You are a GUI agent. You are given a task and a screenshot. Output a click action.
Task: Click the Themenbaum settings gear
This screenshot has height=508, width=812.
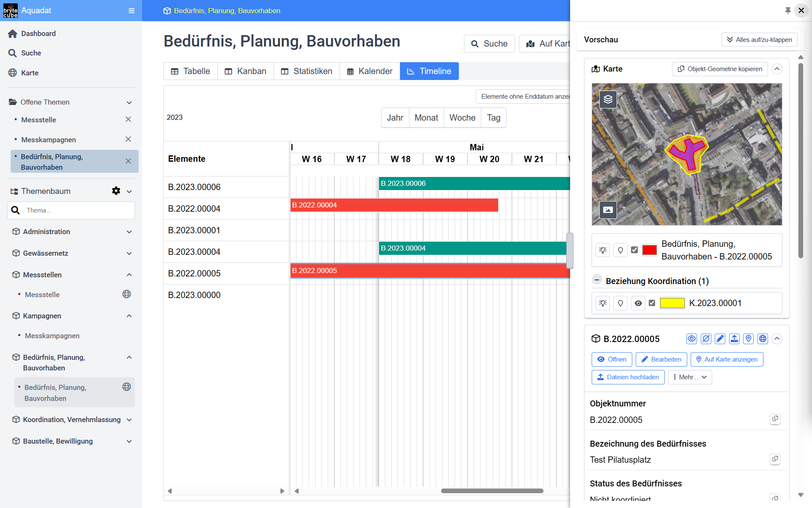(116, 191)
